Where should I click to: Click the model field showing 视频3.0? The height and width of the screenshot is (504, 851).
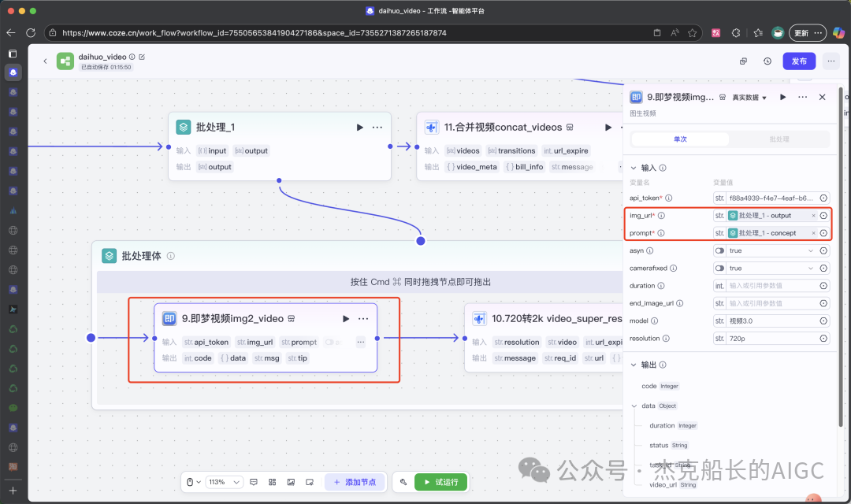coord(771,321)
